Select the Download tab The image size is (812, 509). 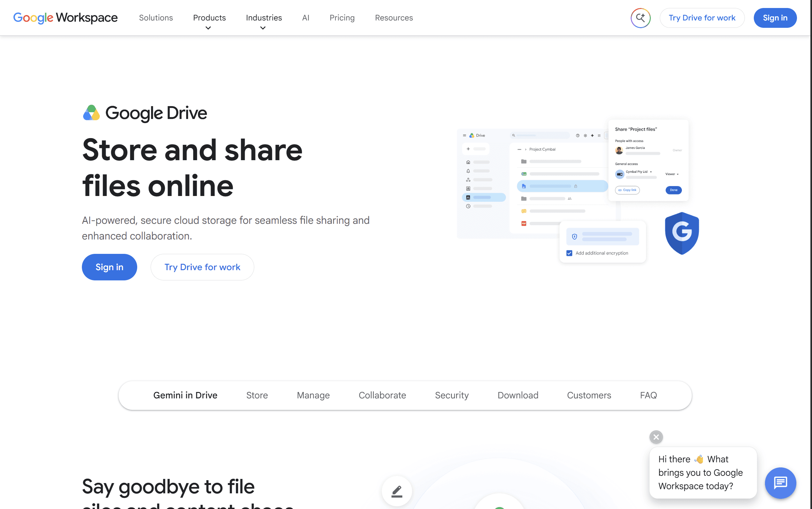[518, 395]
